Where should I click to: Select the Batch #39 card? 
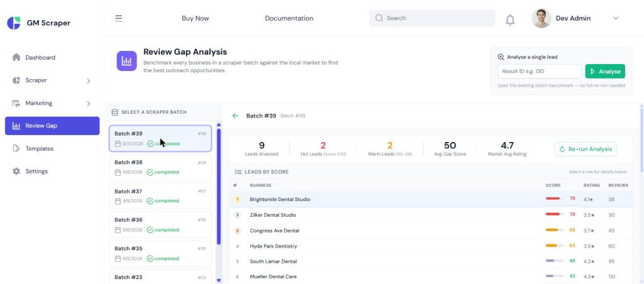pyautogui.click(x=160, y=138)
